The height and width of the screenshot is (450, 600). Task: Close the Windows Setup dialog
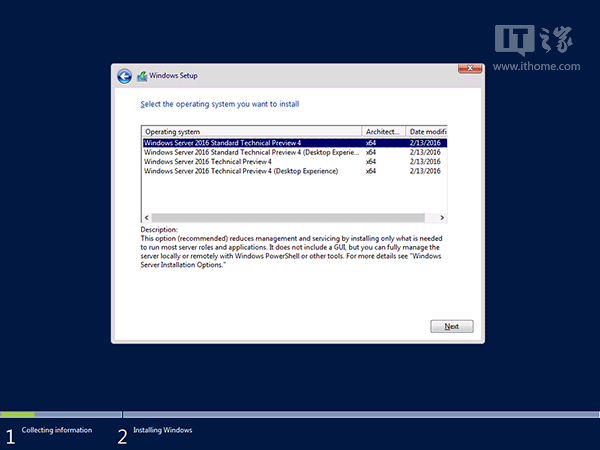coord(470,68)
